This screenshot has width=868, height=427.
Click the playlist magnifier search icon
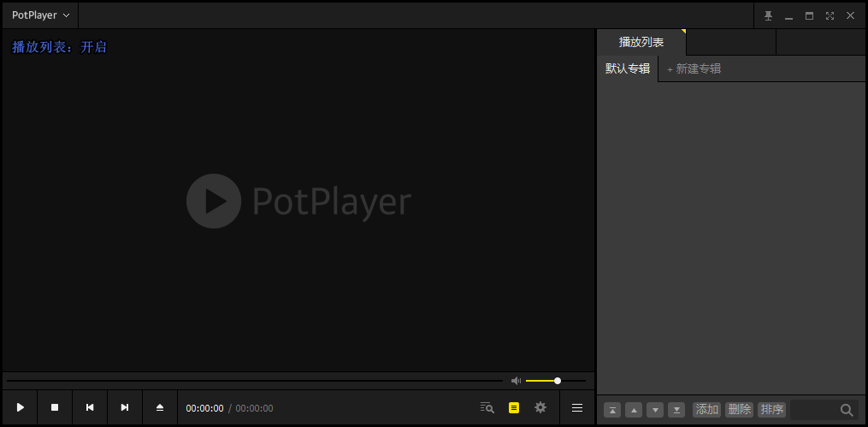coord(847,411)
